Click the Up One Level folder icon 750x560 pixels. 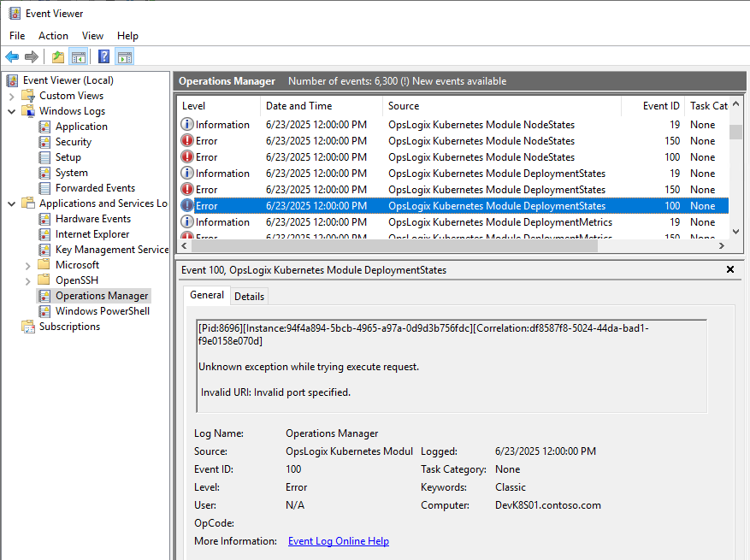tap(57, 57)
